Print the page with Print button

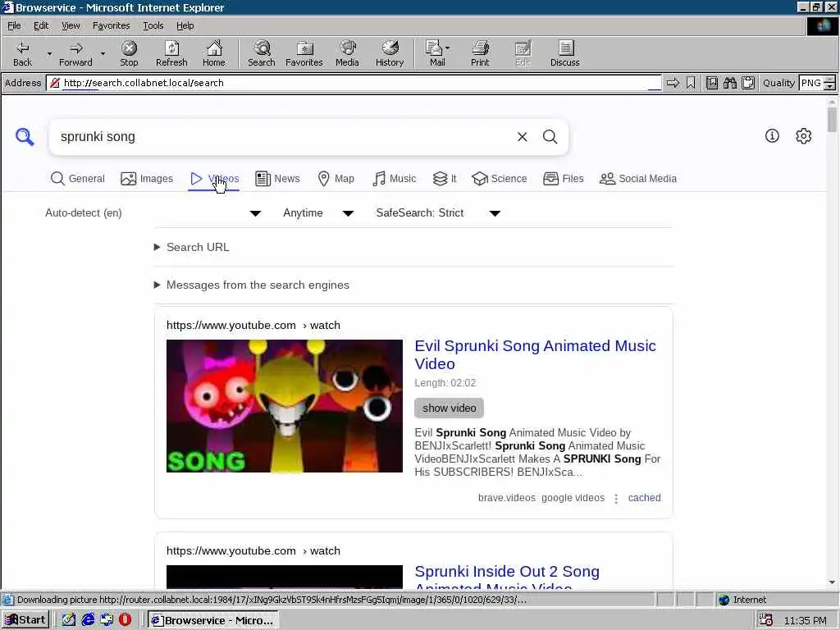(479, 53)
